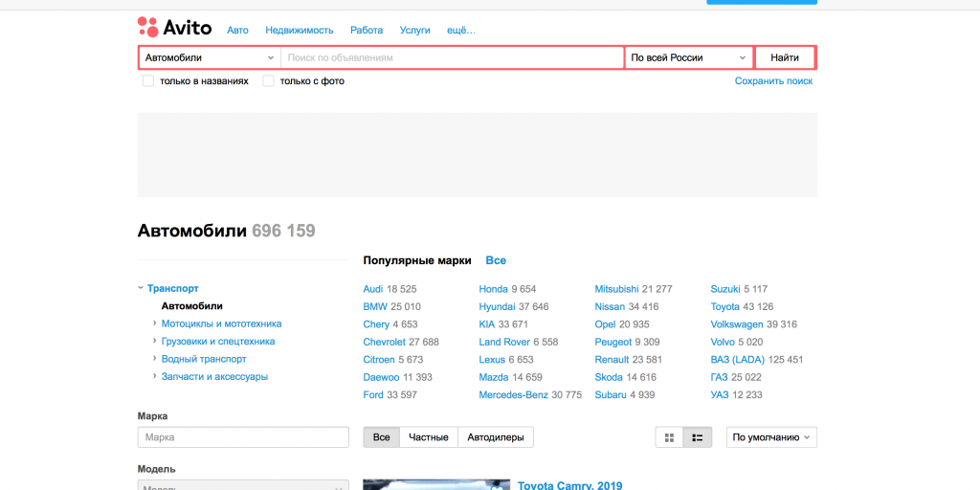Viewport: 980px width, 490px height.
Task: Open Работа in top navigation
Action: [367, 31]
